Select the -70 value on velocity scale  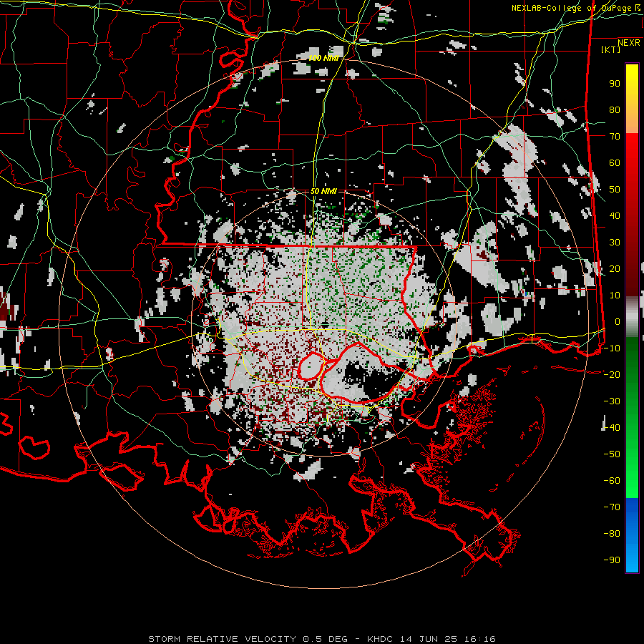click(612, 507)
